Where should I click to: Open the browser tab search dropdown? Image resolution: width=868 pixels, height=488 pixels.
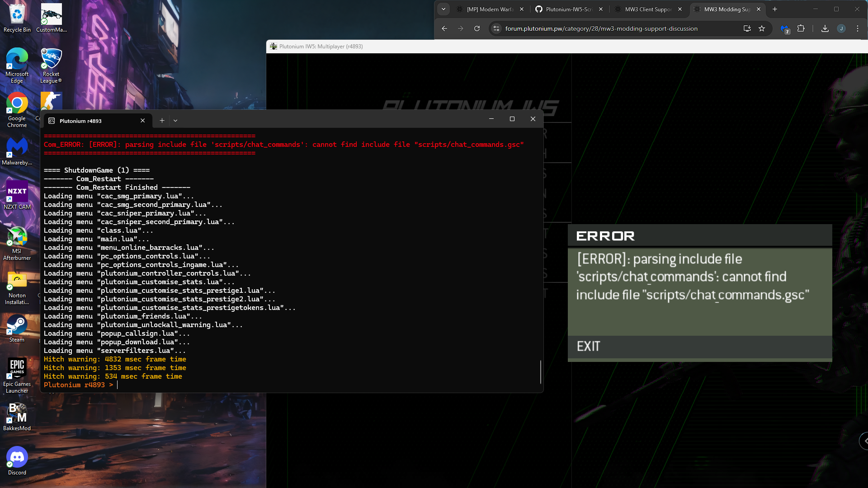coord(443,9)
